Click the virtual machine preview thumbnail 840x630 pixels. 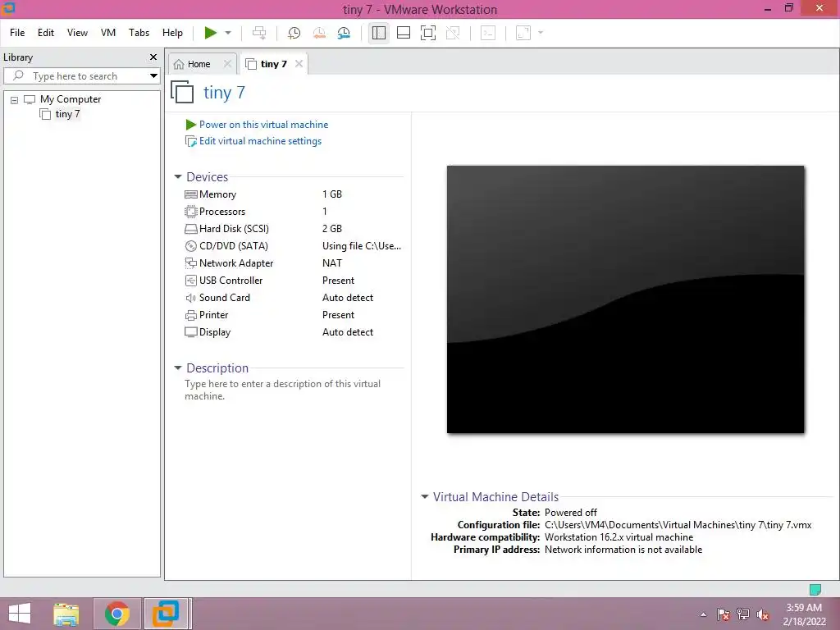coord(625,299)
